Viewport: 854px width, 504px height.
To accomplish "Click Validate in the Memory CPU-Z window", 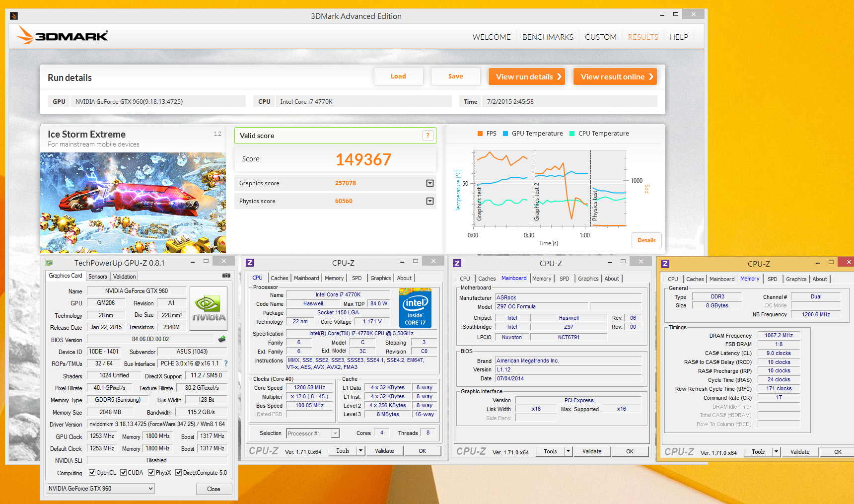I will pos(800,452).
